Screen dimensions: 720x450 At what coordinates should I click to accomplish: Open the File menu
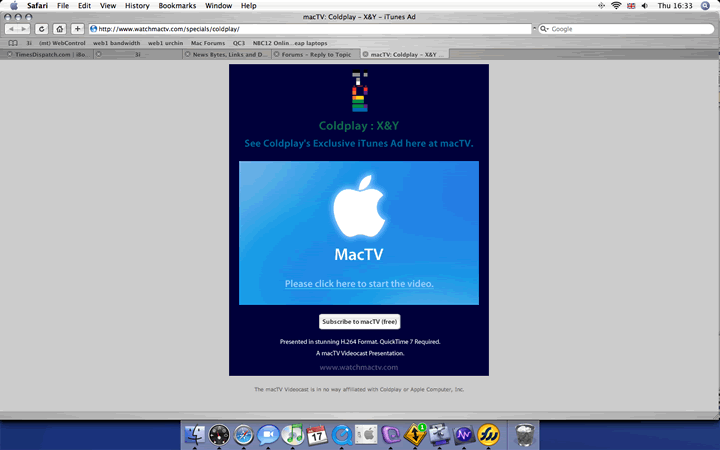[63, 6]
